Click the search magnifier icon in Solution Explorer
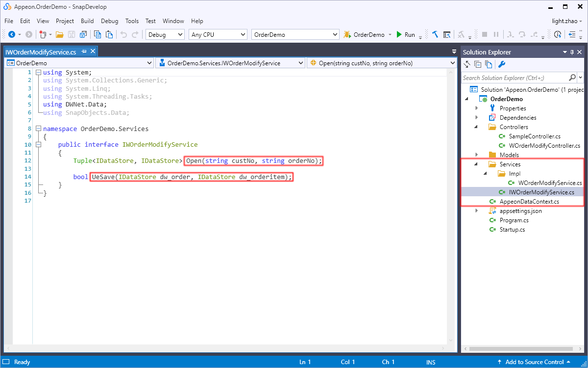 tap(572, 78)
